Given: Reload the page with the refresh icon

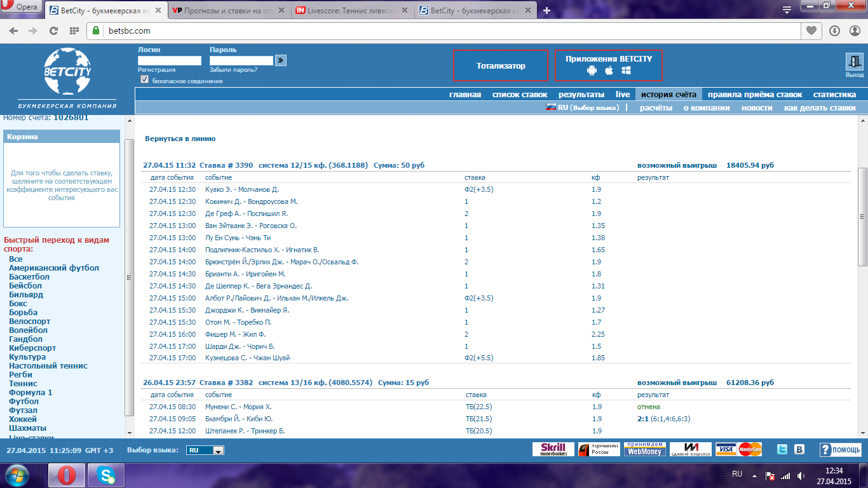Looking at the screenshot, I should [x=54, y=30].
